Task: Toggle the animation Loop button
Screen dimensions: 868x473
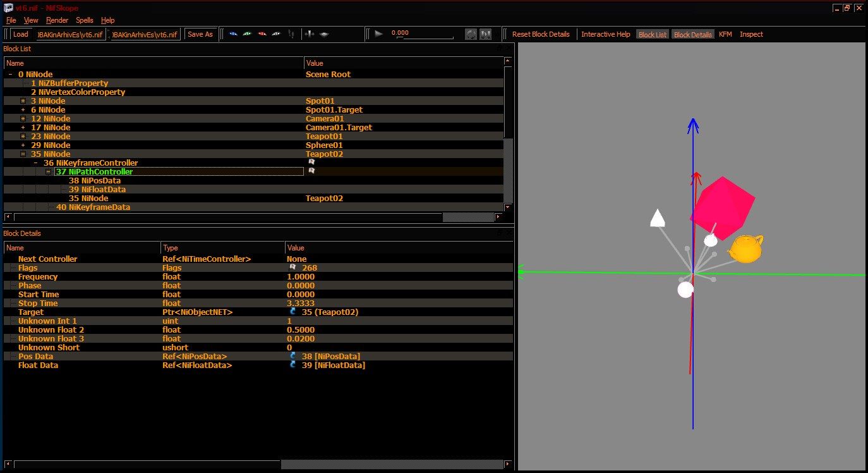Action: 471,34
